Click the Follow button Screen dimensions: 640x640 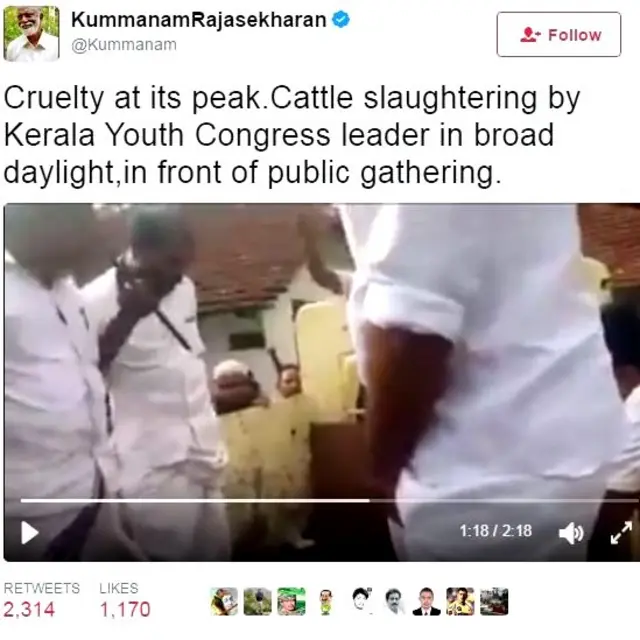558,34
